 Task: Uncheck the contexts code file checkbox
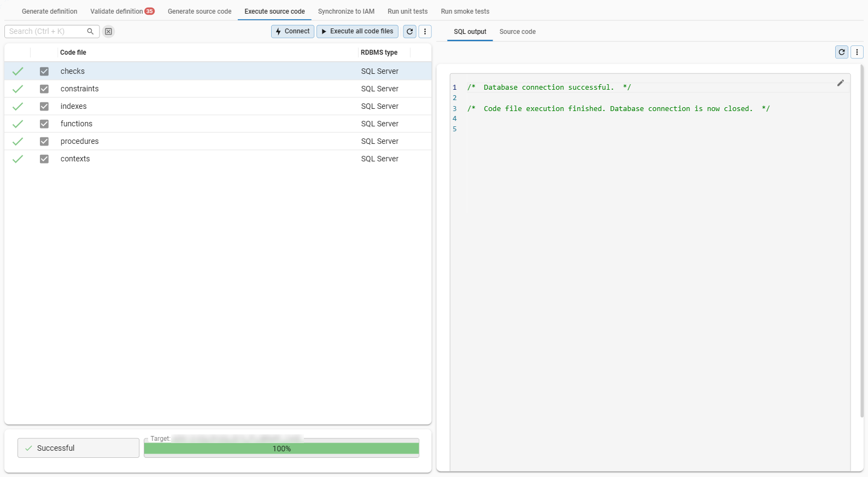tap(44, 159)
